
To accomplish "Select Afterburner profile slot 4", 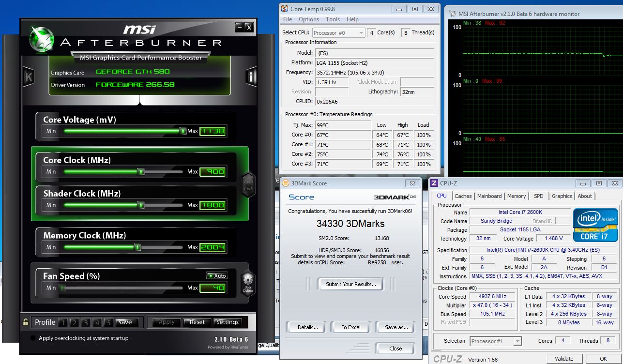I will tap(97, 322).
